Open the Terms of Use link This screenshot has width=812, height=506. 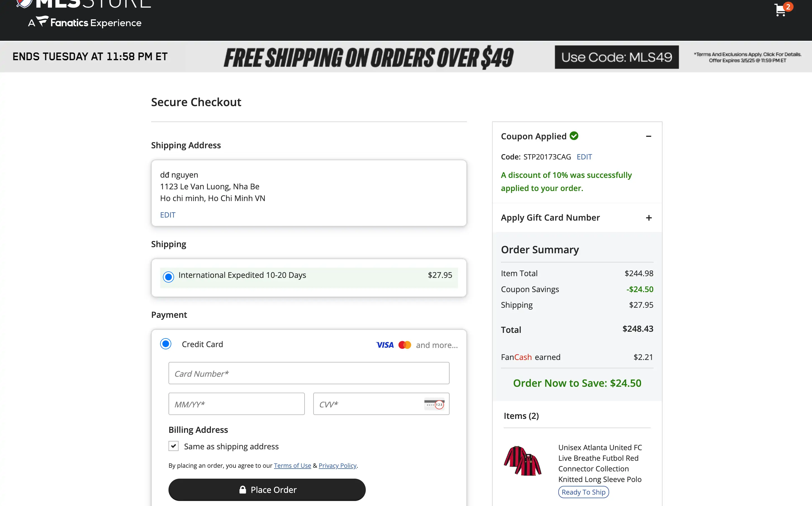point(292,466)
